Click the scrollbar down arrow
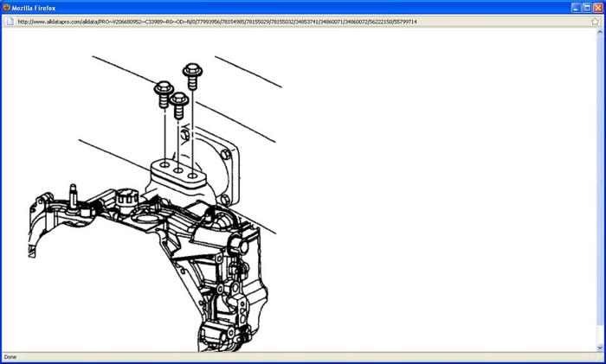606x364 pixels. (600, 348)
